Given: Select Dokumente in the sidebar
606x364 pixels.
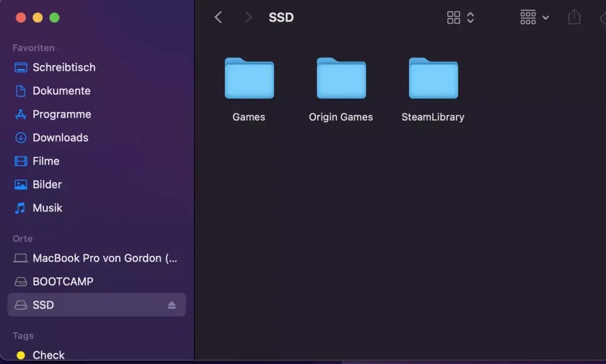Looking at the screenshot, I should click(x=97, y=90).
